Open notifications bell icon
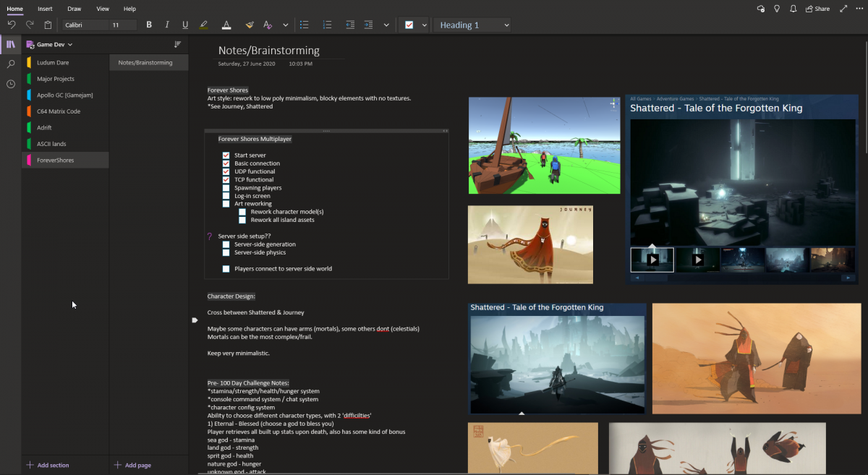Viewport: 868px width, 475px height. [793, 9]
